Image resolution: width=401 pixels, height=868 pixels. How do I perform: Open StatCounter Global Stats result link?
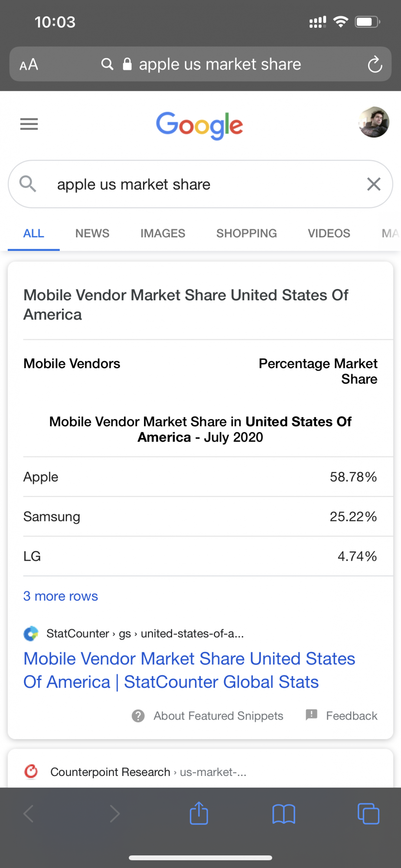[x=189, y=671]
